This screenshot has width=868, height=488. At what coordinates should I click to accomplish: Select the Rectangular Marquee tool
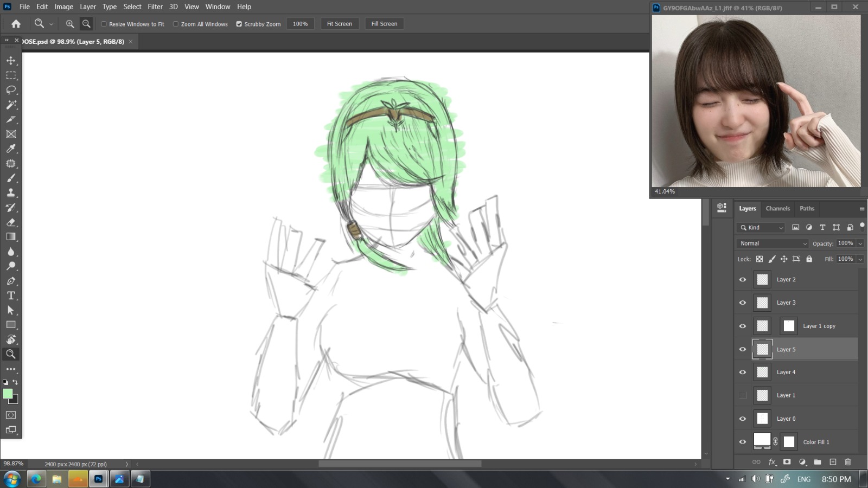pyautogui.click(x=11, y=75)
